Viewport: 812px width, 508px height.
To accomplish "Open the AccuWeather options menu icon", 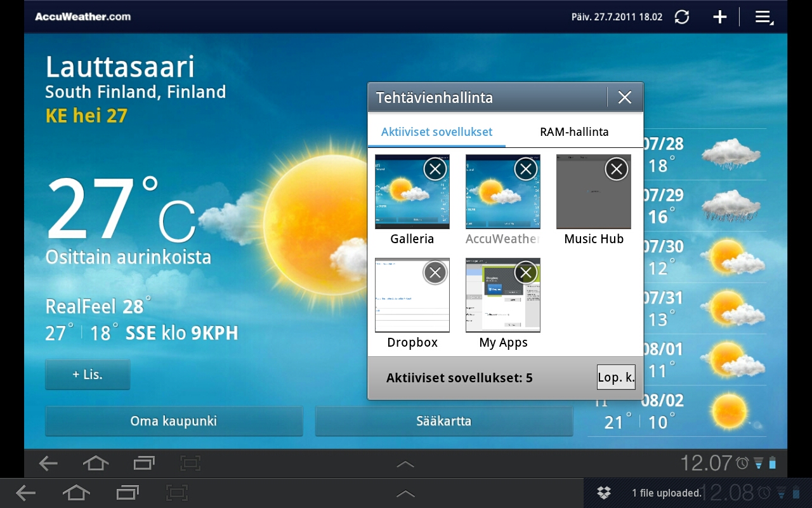I will 764,18.
